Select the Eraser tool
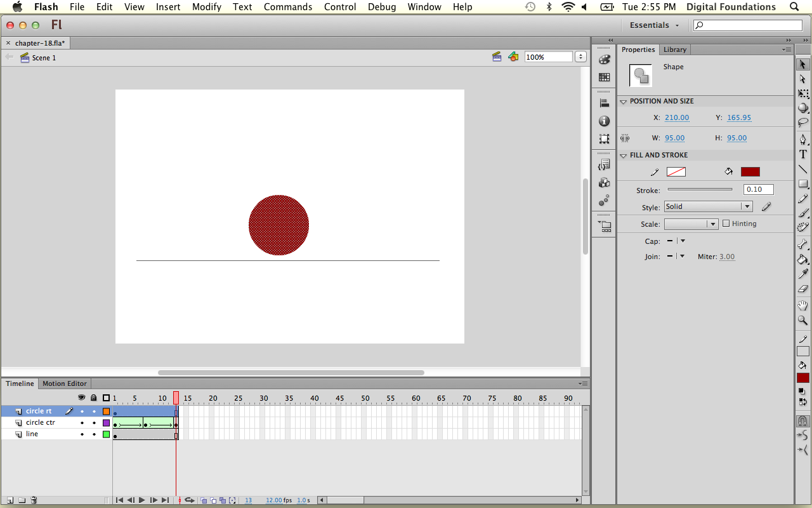Image resolution: width=812 pixels, height=508 pixels. coord(802,290)
